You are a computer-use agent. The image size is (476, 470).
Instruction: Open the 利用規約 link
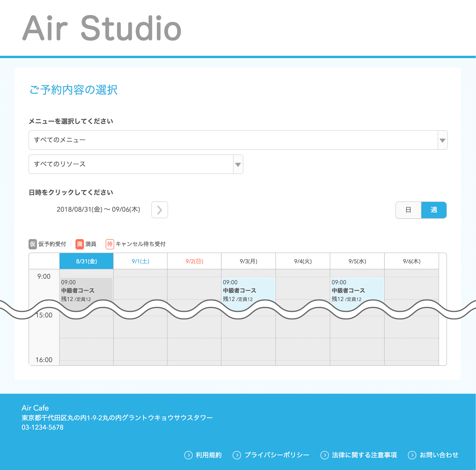pos(208,455)
